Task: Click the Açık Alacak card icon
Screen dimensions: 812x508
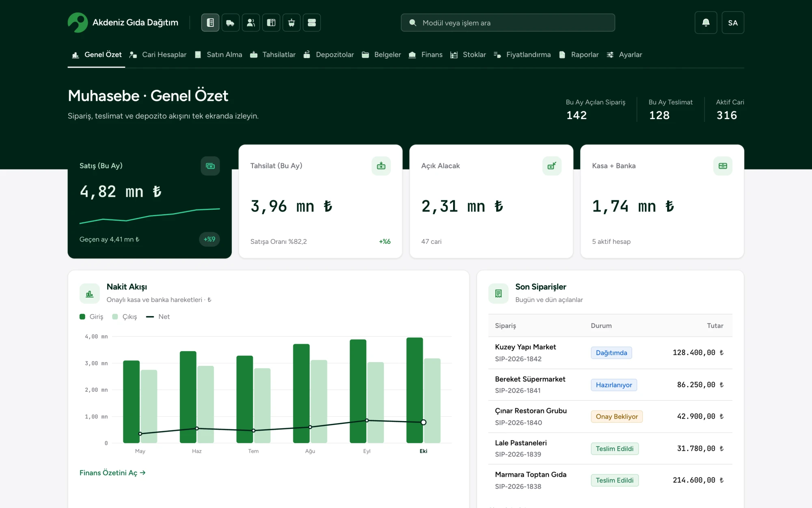Action: (x=552, y=166)
